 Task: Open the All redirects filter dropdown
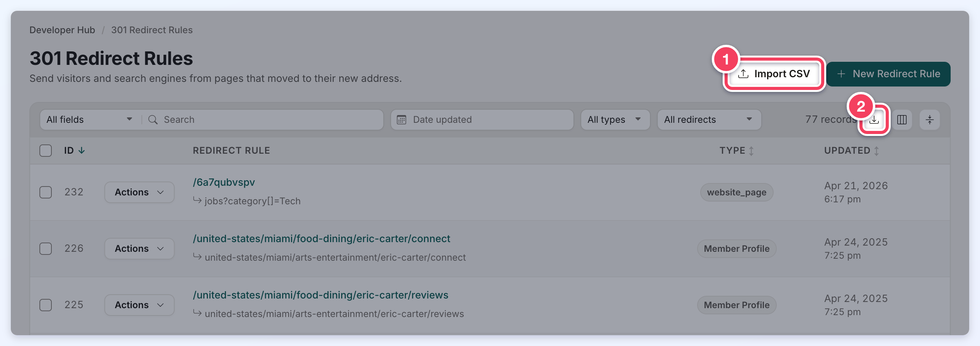(709, 120)
